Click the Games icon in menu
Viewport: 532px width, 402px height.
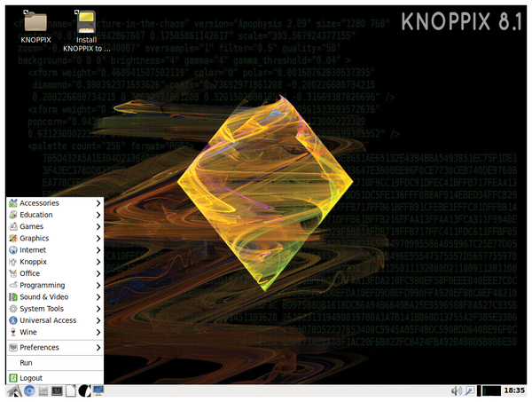13,226
